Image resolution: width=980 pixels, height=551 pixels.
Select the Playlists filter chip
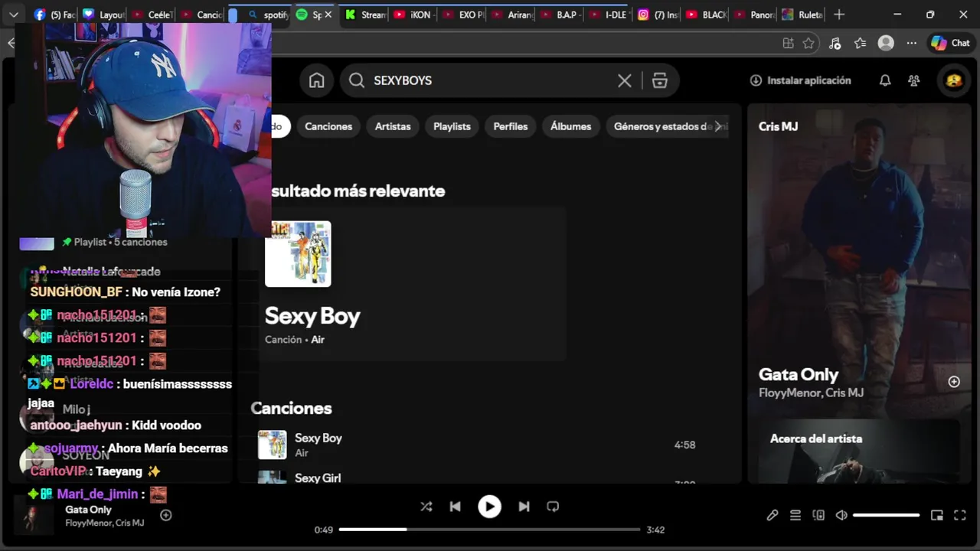pos(452,126)
